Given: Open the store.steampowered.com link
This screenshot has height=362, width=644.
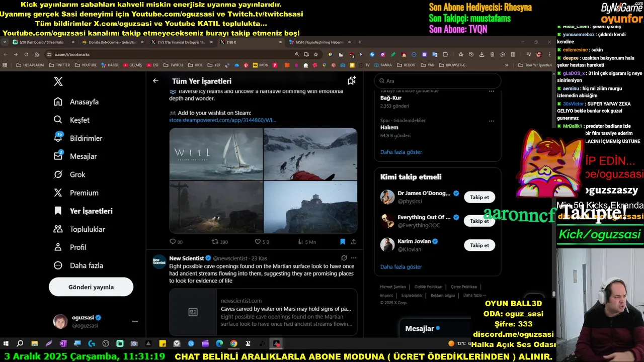Looking at the screenshot, I should pyautogui.click(x=222, y=120).
